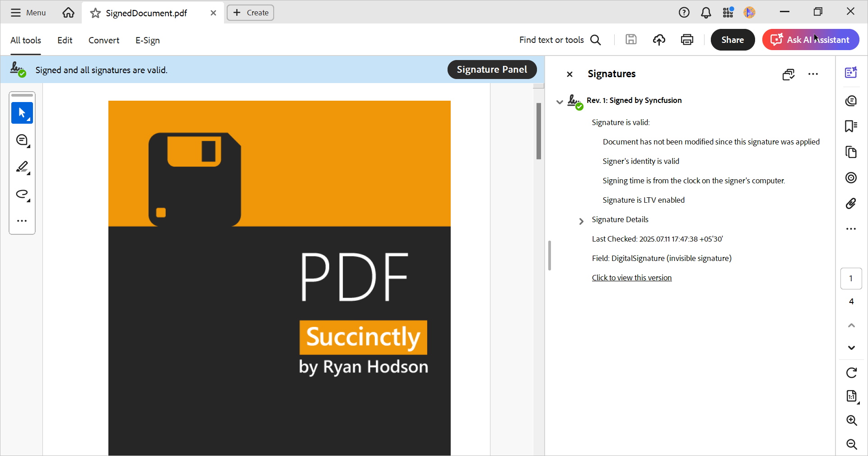
Task: Open the Attachments panel
Action: point(851,204)
